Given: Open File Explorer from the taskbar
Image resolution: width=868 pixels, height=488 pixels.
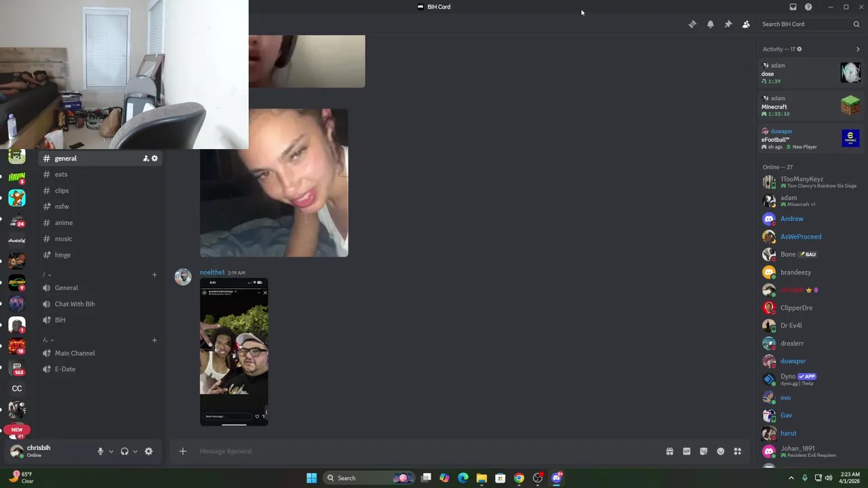Looking at the screenshot, I should pos(481,478).
